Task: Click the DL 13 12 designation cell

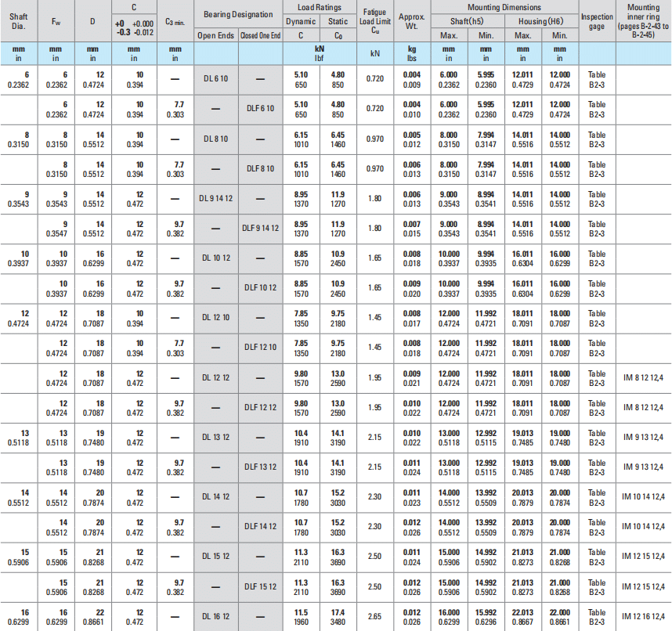Action: tap(216, 437)
